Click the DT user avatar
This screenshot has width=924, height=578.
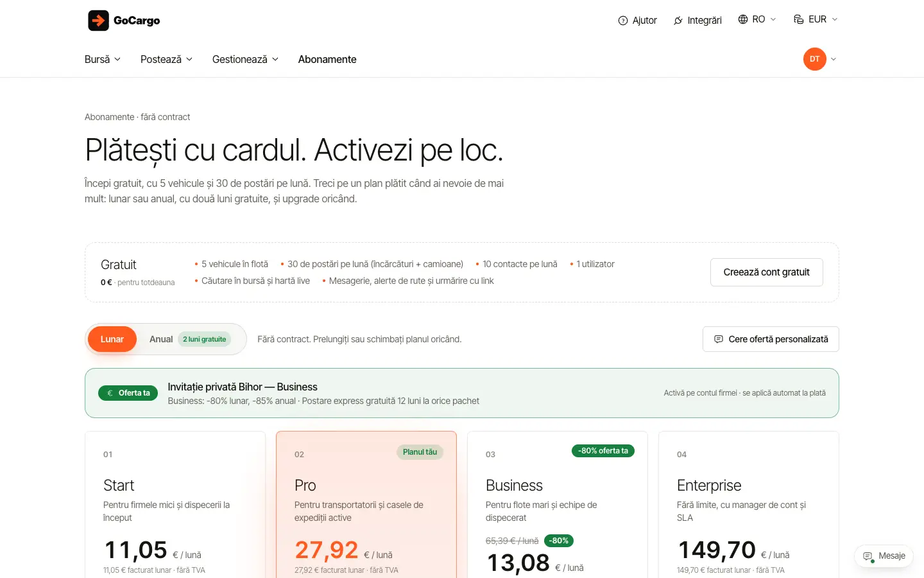(x=815, y=59)
